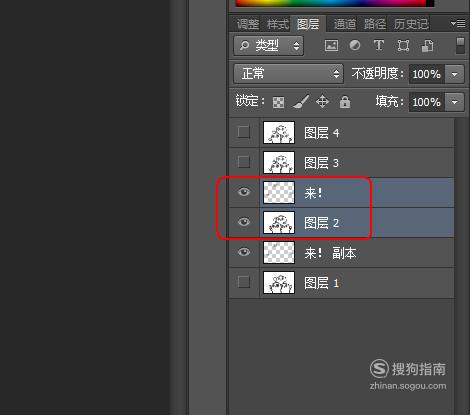Switch to the 调整 tab
Image resolution: width=470 pixels, height=415 pixels.
248,24
